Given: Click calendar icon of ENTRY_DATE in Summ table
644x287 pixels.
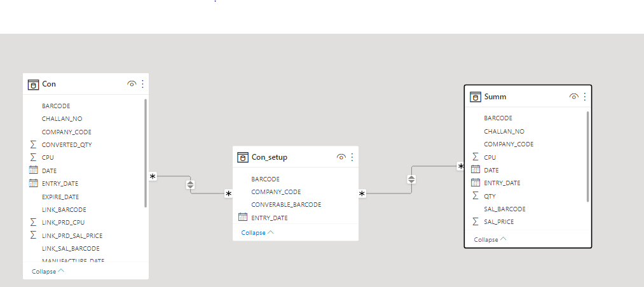Looking at the screenshot, I should pos(476,183).
